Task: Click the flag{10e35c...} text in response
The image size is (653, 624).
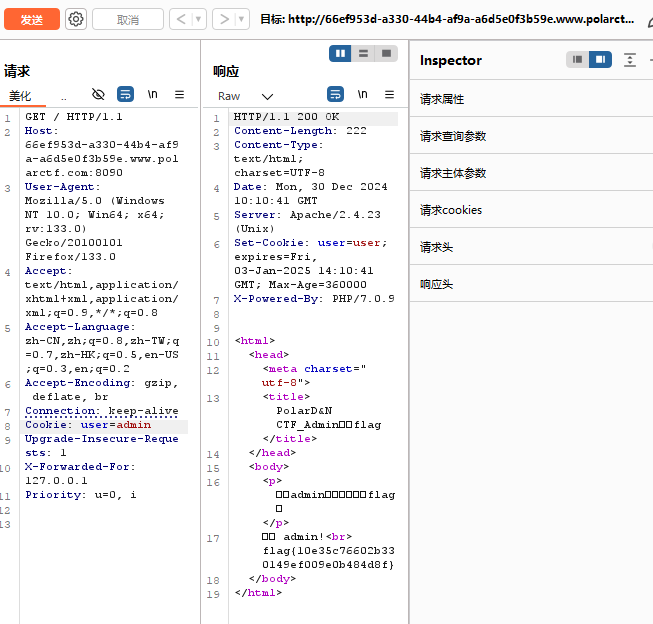Action: (x=328, y=558)
